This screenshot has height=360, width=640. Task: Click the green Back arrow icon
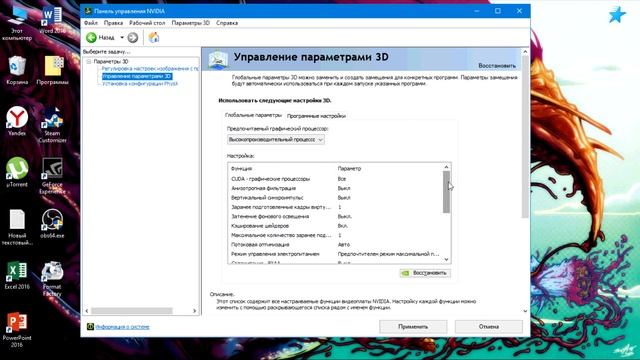click(x=91, y=38)
